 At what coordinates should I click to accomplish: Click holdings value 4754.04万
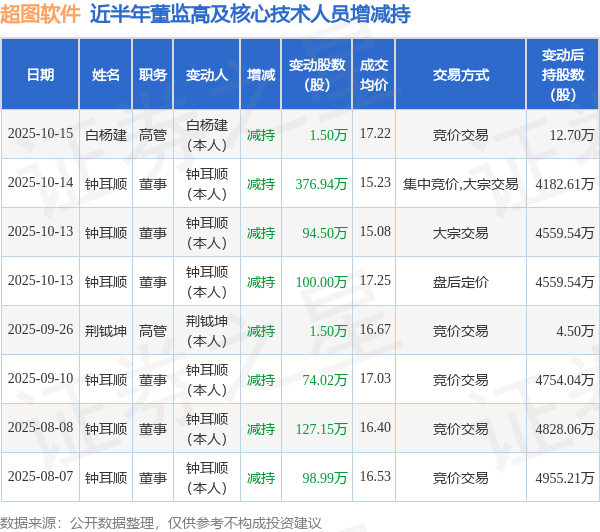tap(565, 380)
